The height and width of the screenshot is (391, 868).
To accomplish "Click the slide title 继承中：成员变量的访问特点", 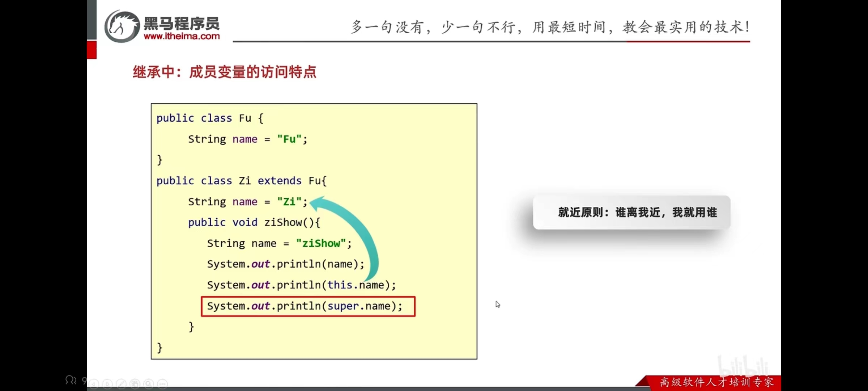I will click(224, 72).
